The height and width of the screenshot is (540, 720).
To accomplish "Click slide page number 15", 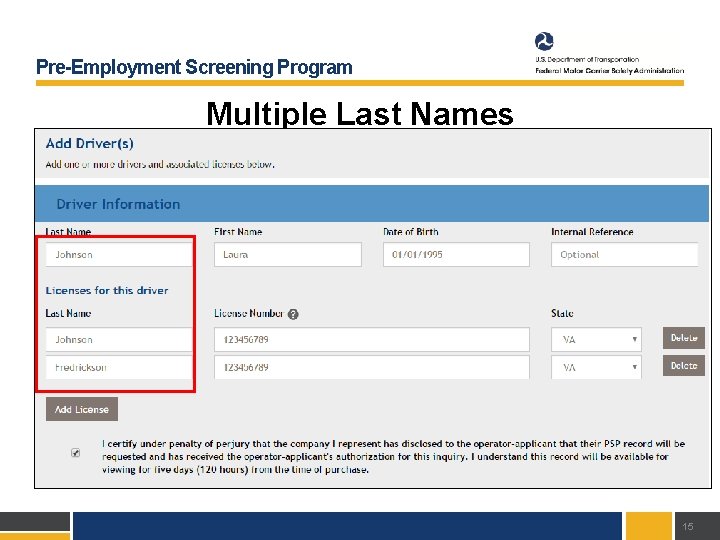I will (x=688, y=526).
